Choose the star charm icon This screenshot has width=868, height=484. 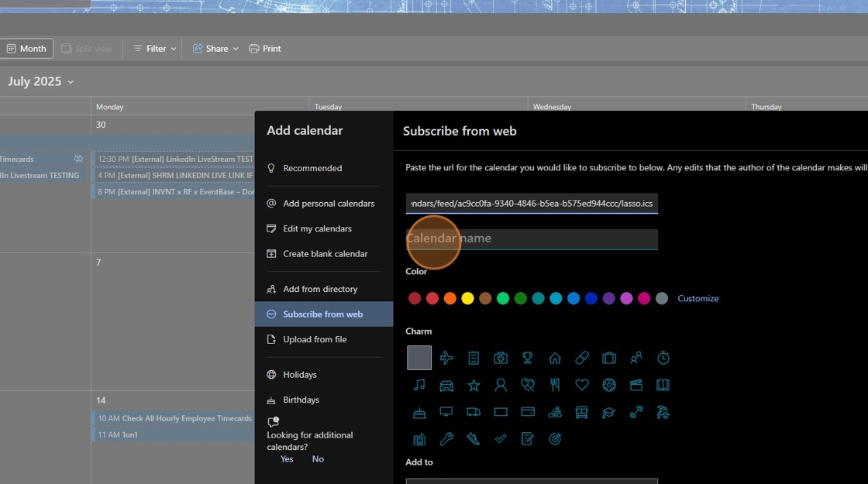(x=474, y=385)
